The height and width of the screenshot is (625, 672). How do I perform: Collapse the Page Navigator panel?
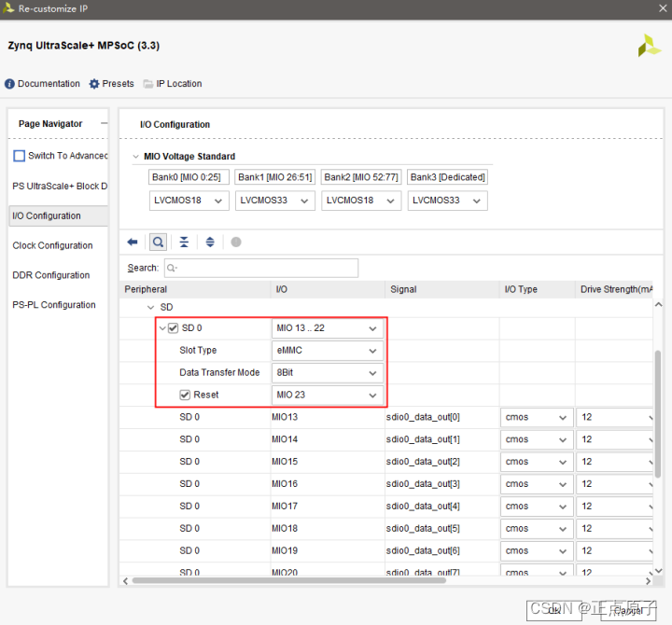[x=104, y=123]
